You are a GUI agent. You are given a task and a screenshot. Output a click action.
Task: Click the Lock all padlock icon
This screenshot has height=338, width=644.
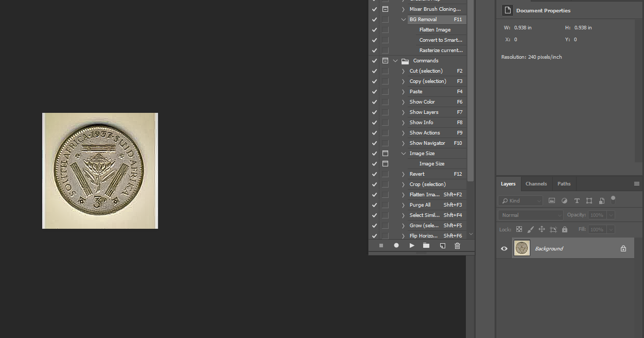click(x=565, y=229)
